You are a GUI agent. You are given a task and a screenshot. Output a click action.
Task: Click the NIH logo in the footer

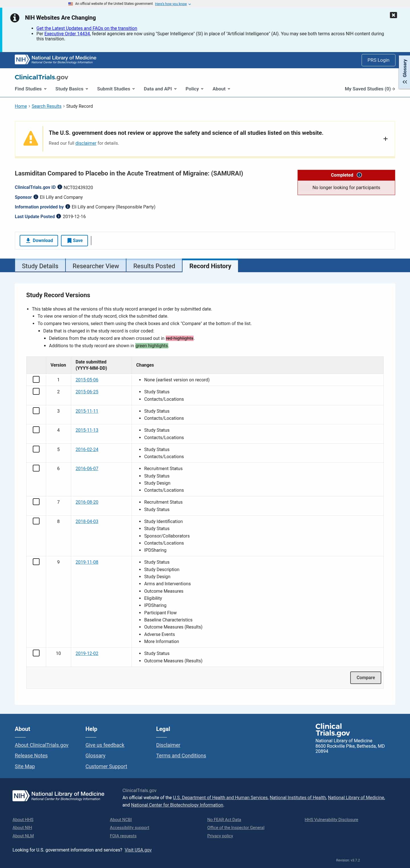[x=58, y=795]
